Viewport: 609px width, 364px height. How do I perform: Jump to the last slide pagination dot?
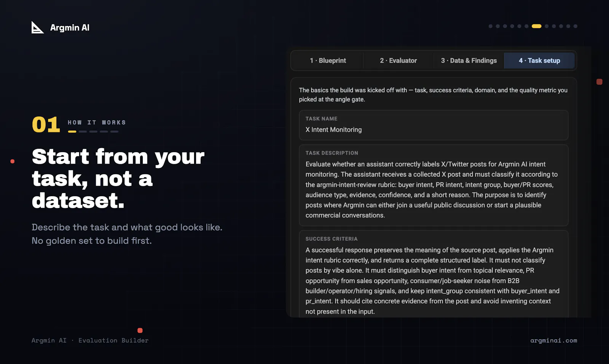[576, 26]
